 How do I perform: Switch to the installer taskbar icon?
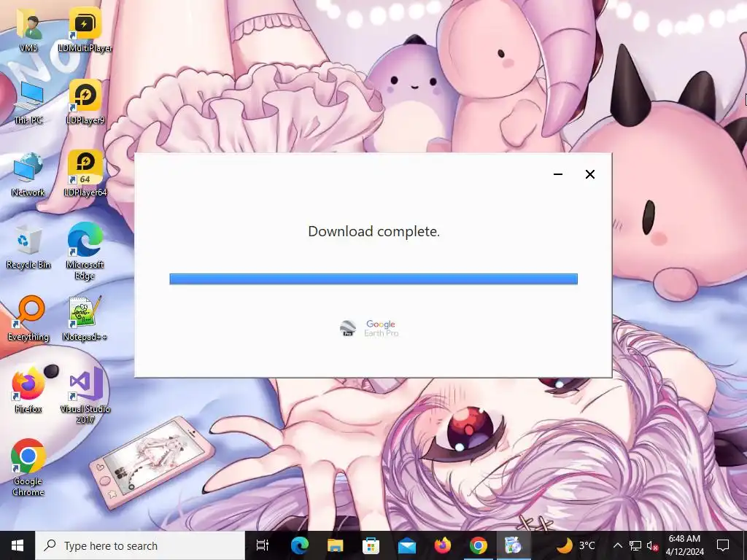point(514,545)
